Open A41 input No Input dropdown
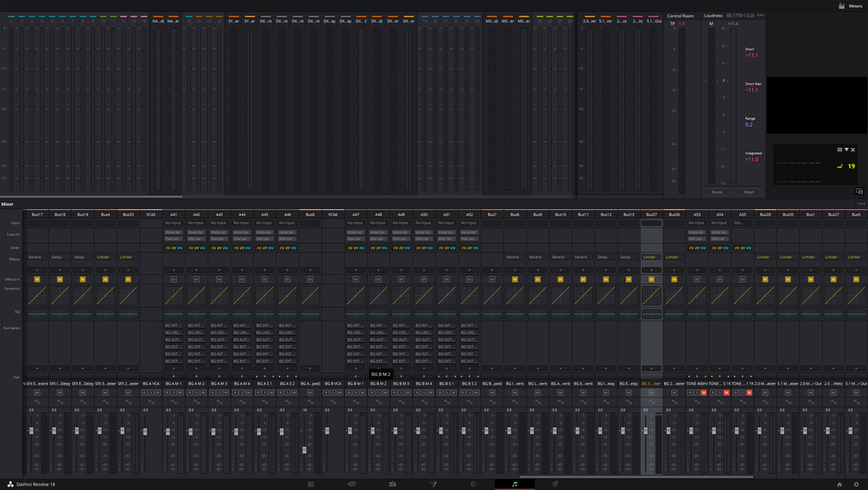Screen dimensions: 868x490 click(174, 223)
